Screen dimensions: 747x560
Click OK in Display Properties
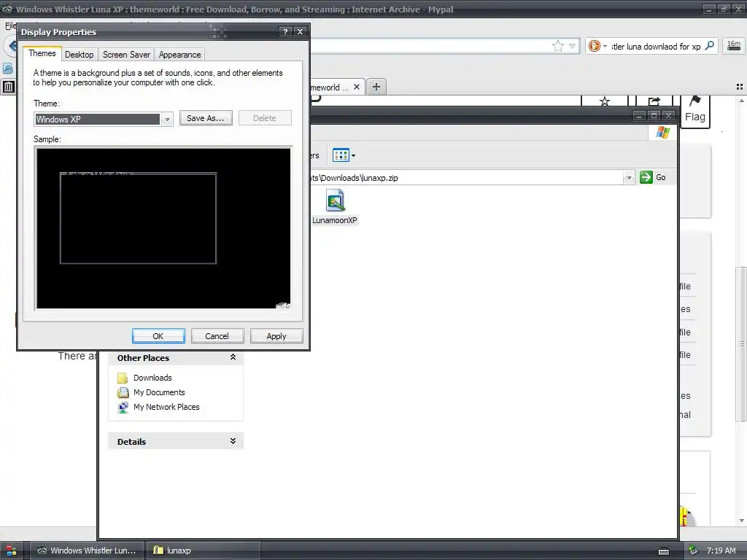click(158, 335)
